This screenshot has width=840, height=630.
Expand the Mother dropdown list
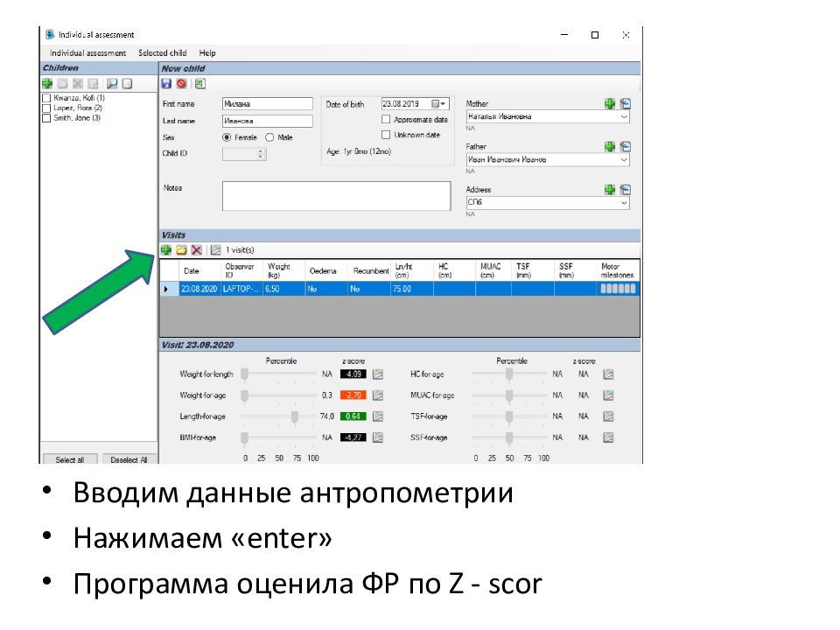coord(624,116)
